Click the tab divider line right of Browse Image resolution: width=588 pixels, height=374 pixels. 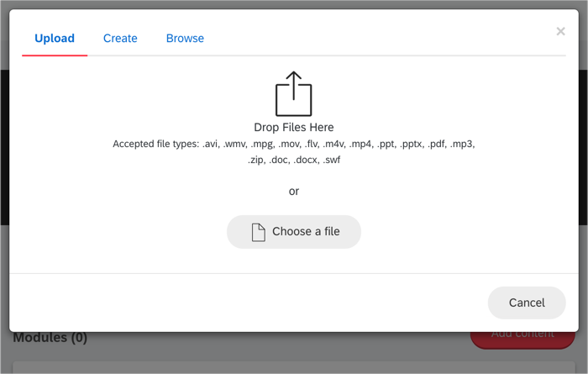pos(385,55)
